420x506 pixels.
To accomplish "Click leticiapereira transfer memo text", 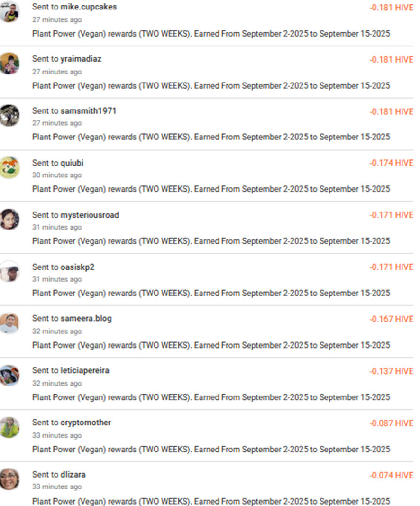I will coord(211,397).
